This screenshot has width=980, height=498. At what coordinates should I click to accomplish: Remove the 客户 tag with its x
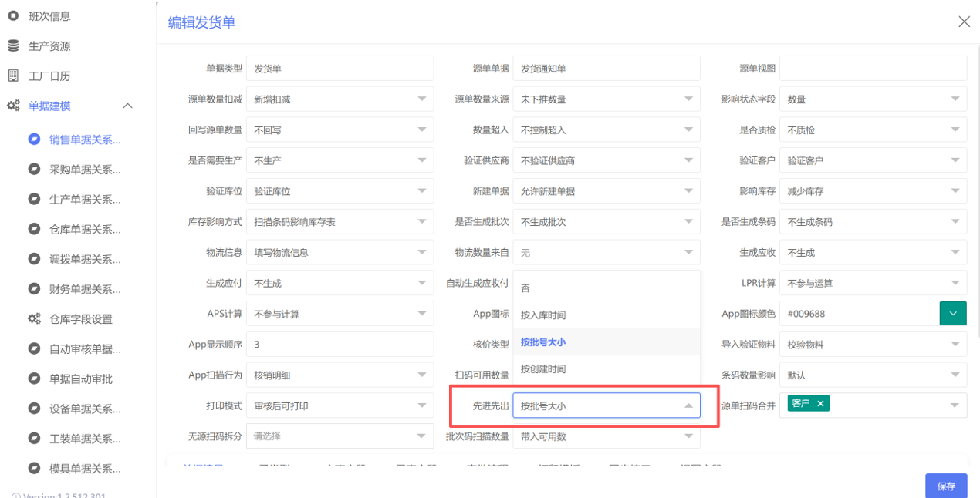820,403
